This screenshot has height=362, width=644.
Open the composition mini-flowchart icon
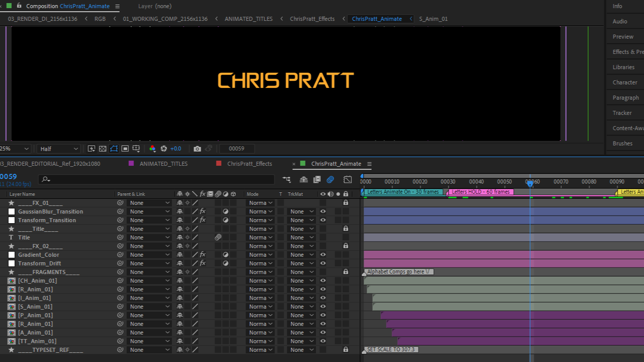287,179
